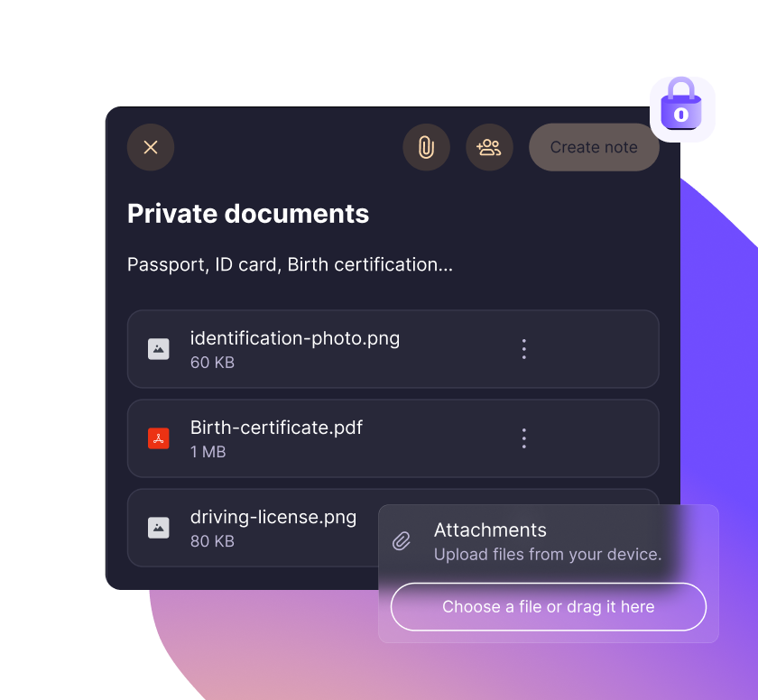This screenshot has width=758, height=700.
Task: Click the Attachments heading in popup
Action: (x=490, y=530)
